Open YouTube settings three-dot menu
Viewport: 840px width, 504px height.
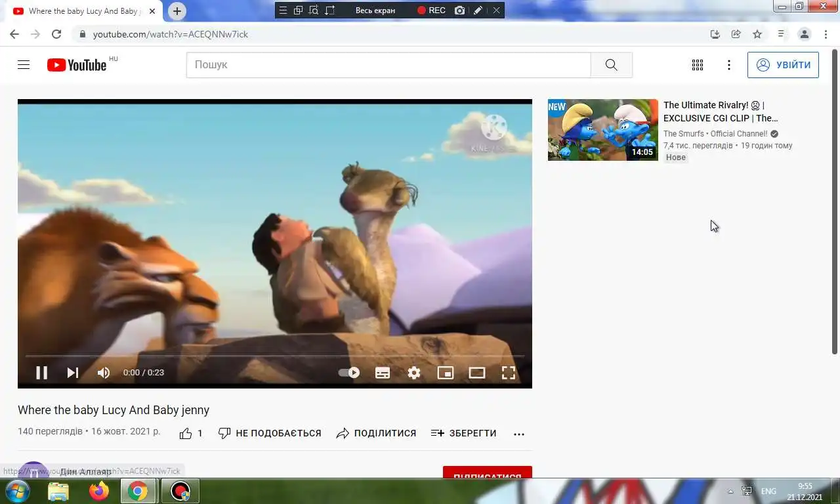[729, 65]
